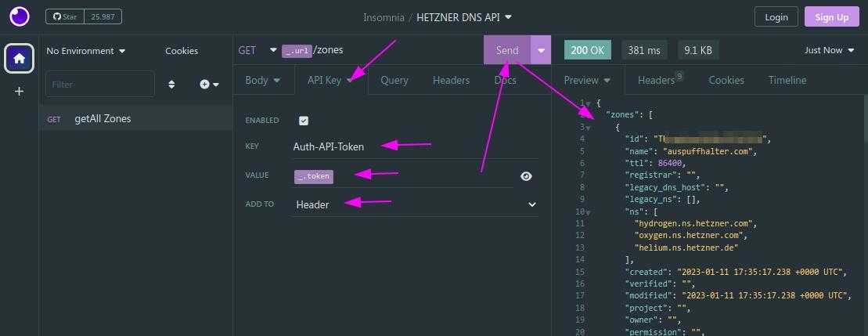Click the Insomnia logo icon
868x336 pixels.
coord(20,16)
